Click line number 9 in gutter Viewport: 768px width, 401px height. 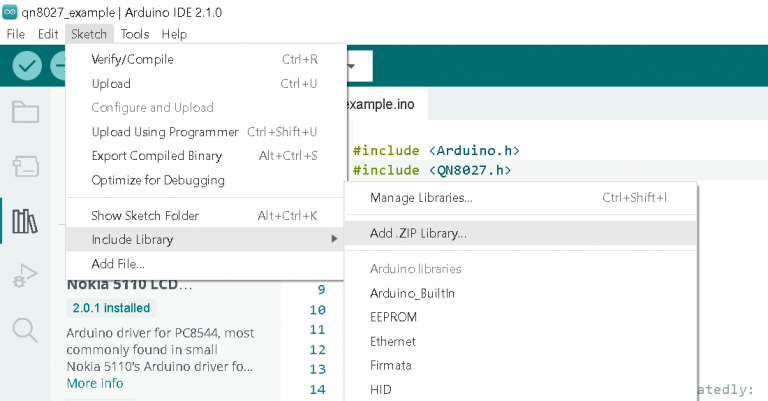(x=321, y=290)
